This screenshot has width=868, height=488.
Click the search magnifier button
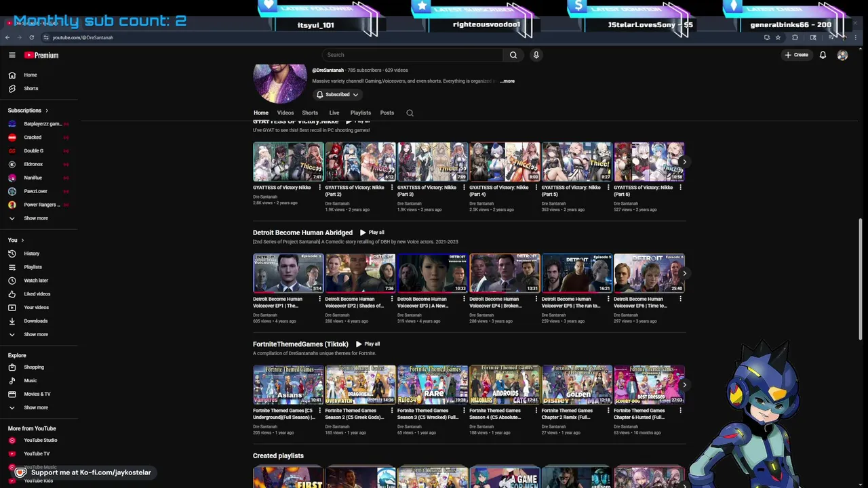(x=513, y=55)
